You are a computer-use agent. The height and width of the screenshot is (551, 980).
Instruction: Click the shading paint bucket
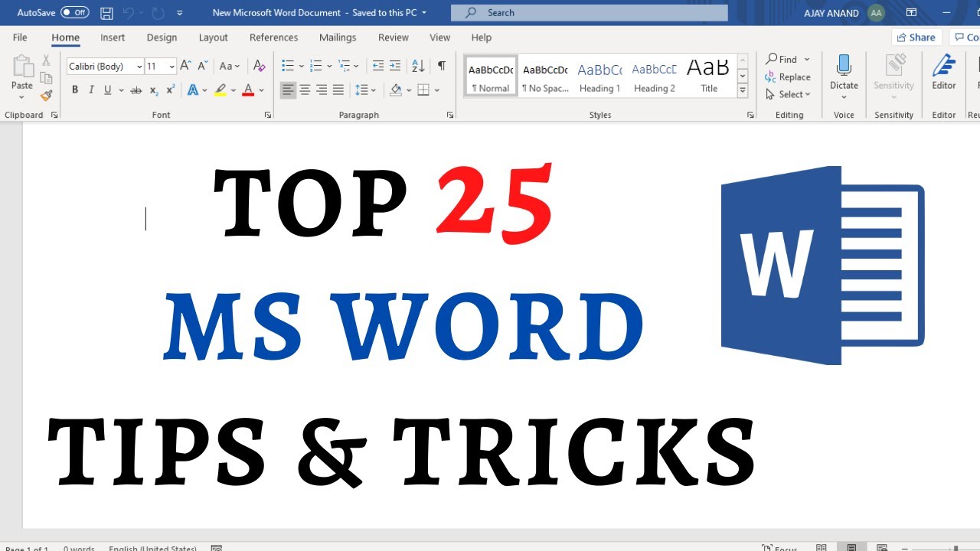pyautogui.click(x=396, y=90)
